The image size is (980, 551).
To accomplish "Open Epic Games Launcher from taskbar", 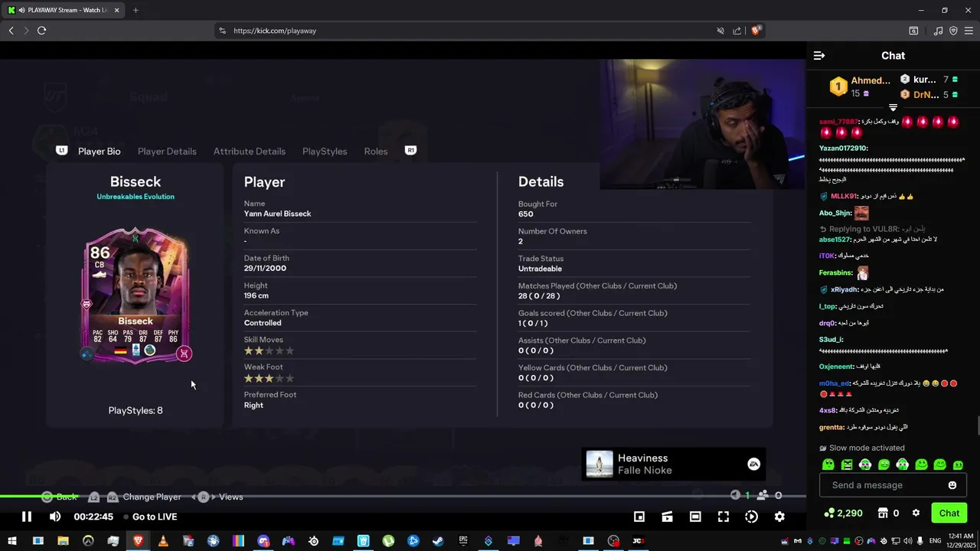I will tap(463, 541).
